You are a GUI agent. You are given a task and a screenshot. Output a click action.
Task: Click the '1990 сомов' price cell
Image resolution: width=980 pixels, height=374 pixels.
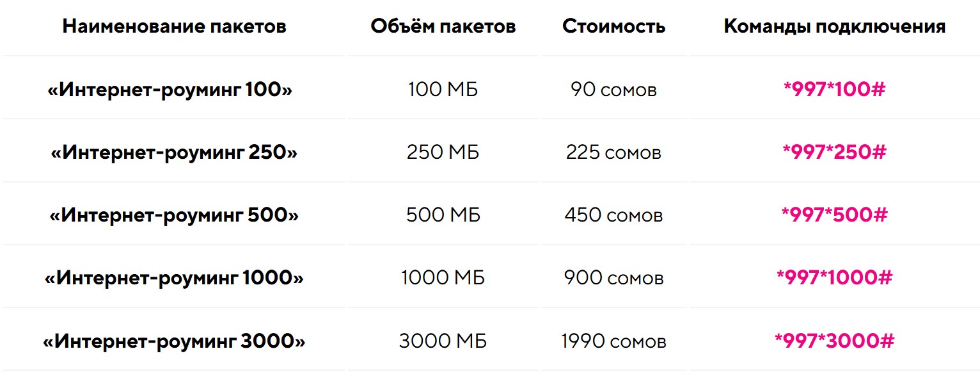[x=613, y=341]
